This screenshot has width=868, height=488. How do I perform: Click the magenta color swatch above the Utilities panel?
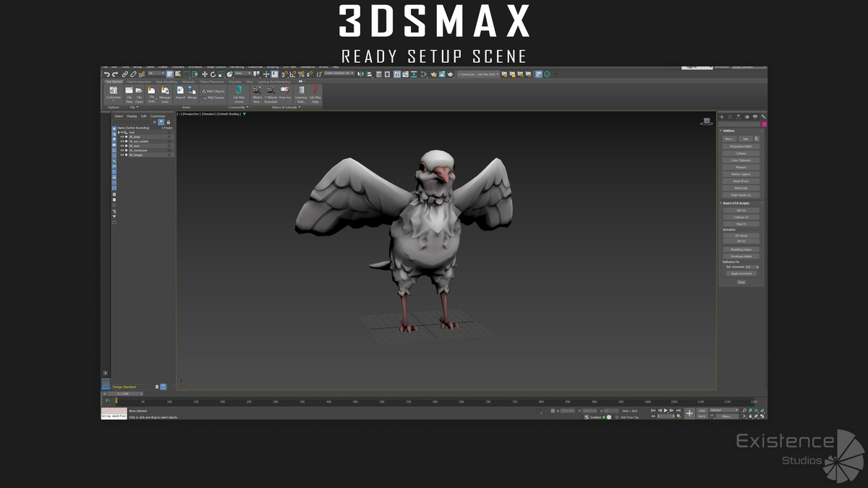point(764,124)
